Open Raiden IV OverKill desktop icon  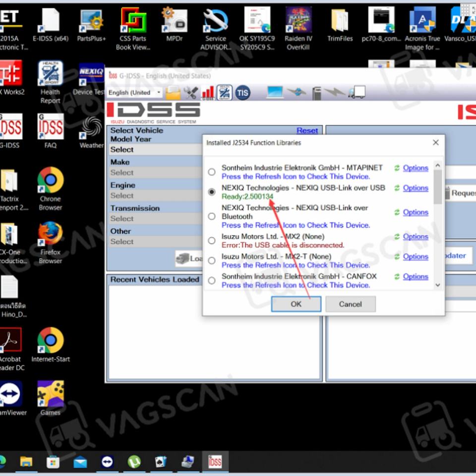coord(298,29)
